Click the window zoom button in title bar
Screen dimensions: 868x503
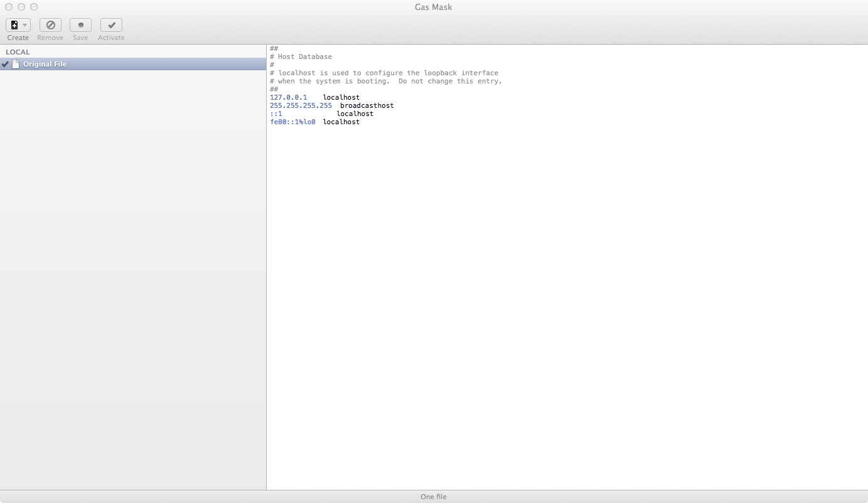(x=34, y=7)
